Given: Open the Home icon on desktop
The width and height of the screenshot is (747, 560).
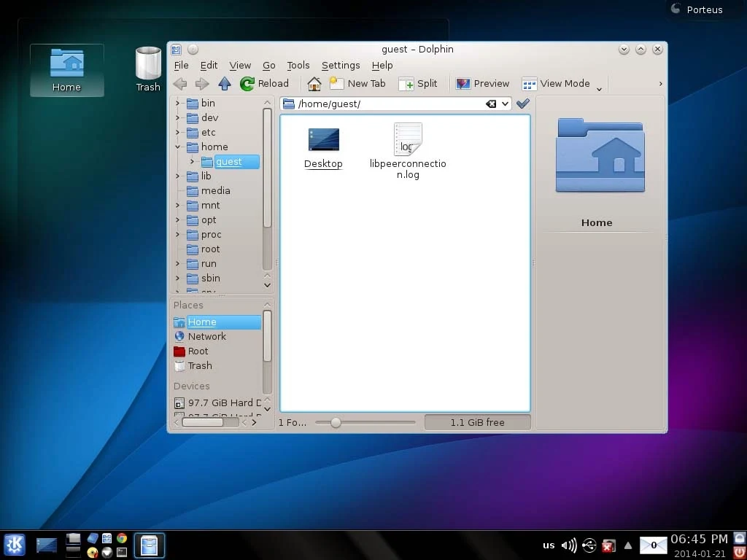Looking at the screenshot, I should point(66,71).
